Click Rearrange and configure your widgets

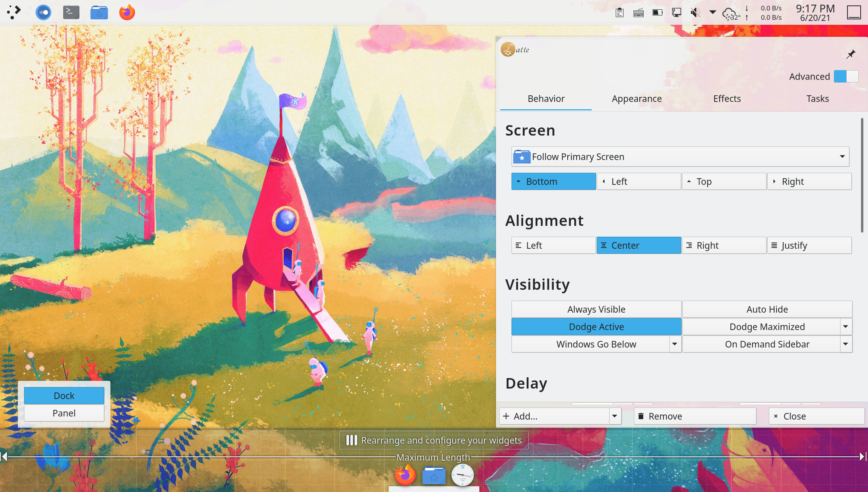434,440
